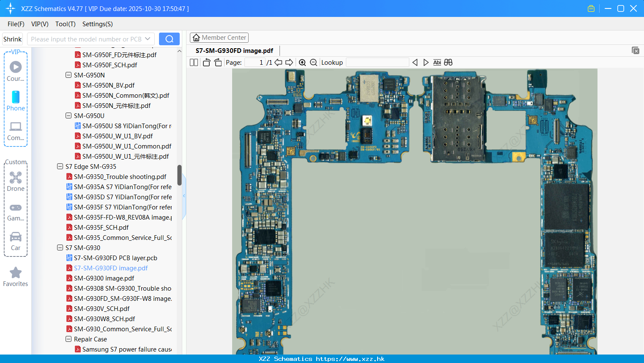Open SM-G935F-FD-W8_REV08A image file
The image size is (644, 363).
point(123,217)
